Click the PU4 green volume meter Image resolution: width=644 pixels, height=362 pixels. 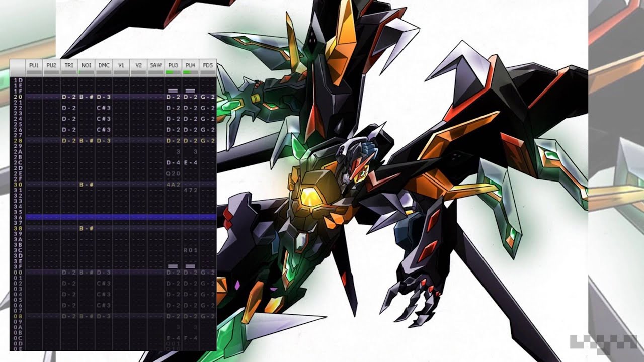click(x=190, y=73)
